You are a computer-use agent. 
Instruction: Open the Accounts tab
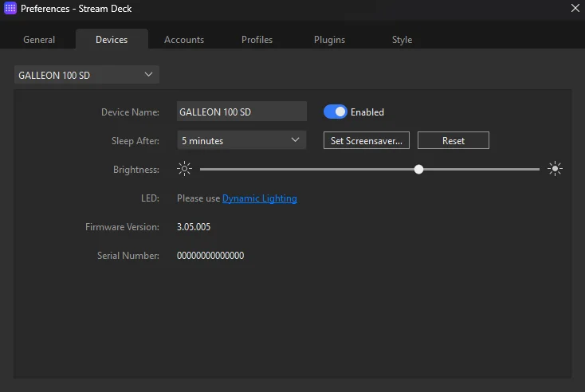coord(184,40)
